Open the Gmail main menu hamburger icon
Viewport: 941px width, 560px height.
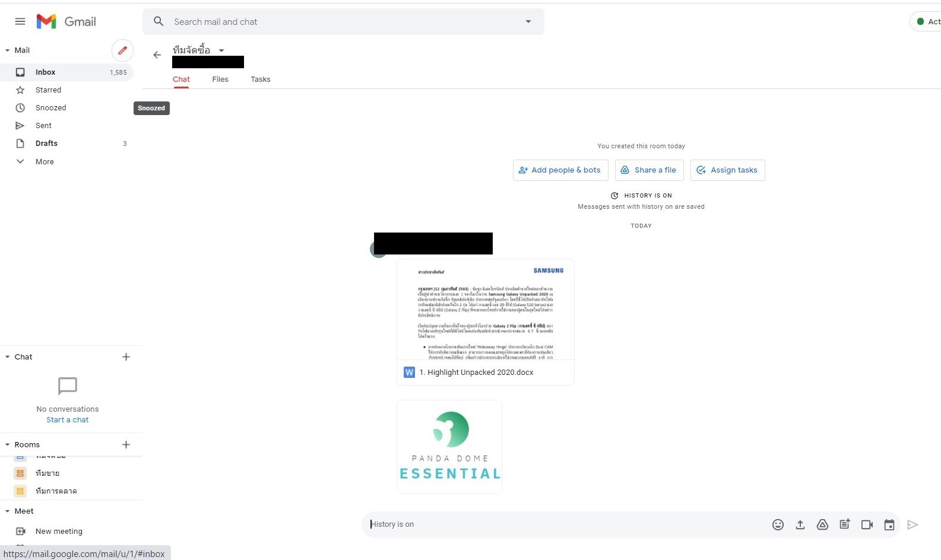coord(20,22)
